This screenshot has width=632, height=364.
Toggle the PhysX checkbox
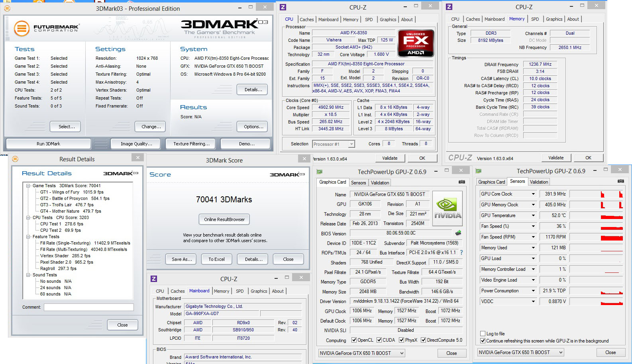pyautogui.click(x=402, y=340)
